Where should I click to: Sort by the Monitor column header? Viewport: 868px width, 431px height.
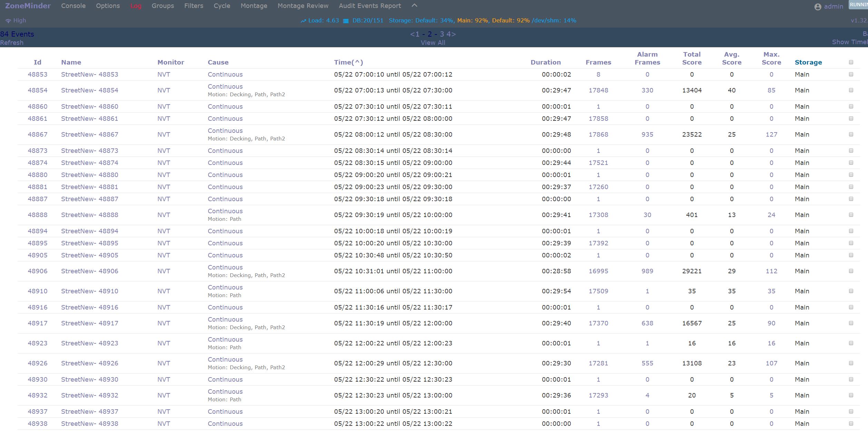click(171, 62)
